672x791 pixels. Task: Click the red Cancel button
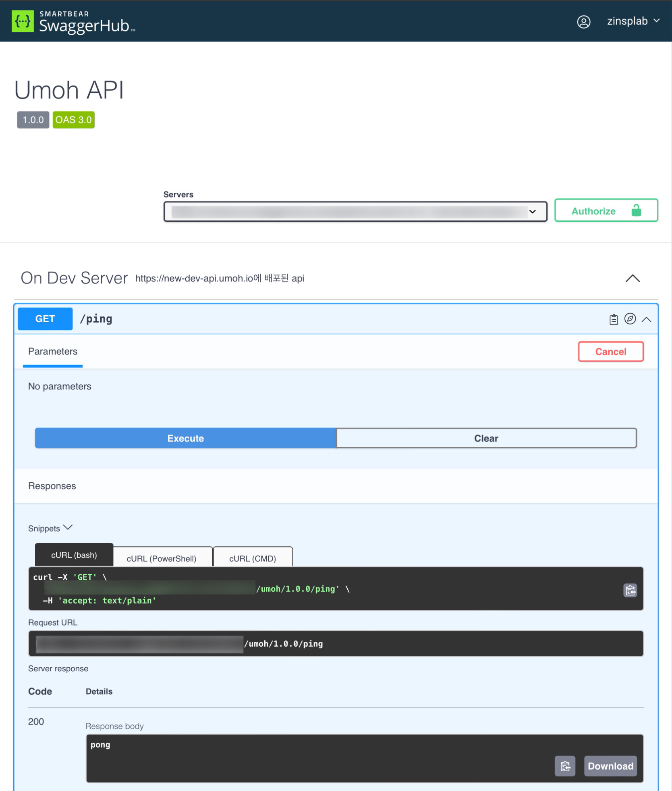[x=611, y=352]
